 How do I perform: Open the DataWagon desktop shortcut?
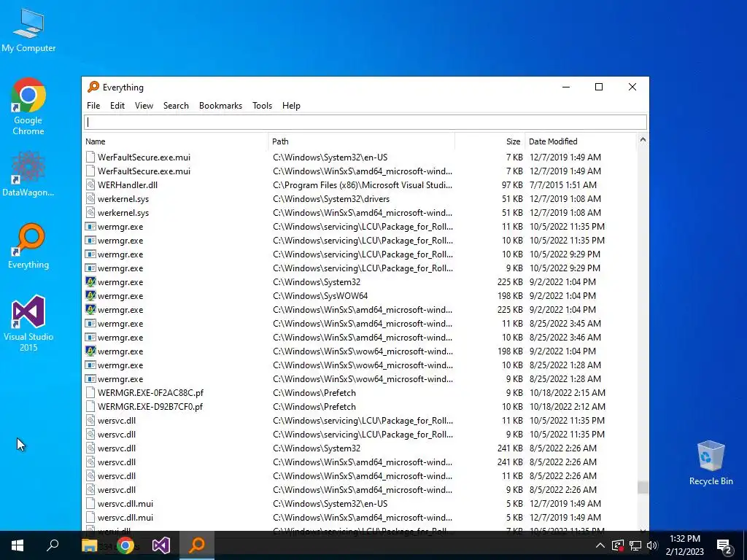tap(28, 174)
